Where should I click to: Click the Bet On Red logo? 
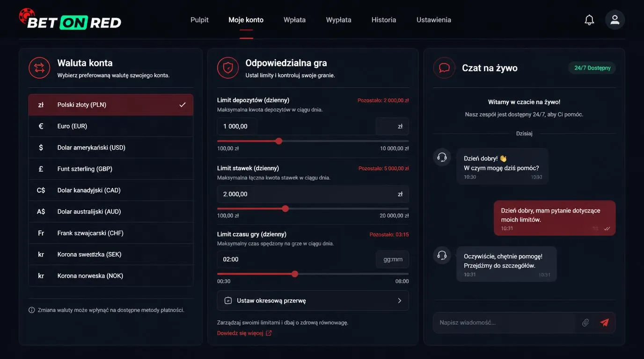point(70,20)
